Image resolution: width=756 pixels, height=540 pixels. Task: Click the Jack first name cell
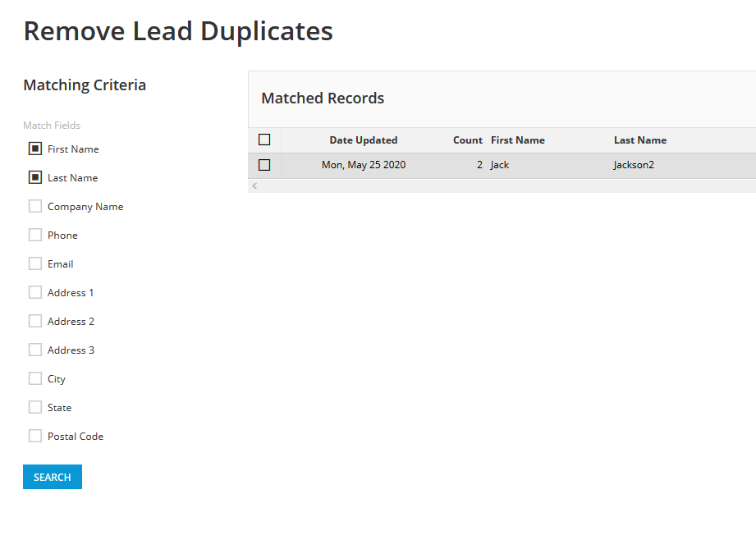coord(500,165)
